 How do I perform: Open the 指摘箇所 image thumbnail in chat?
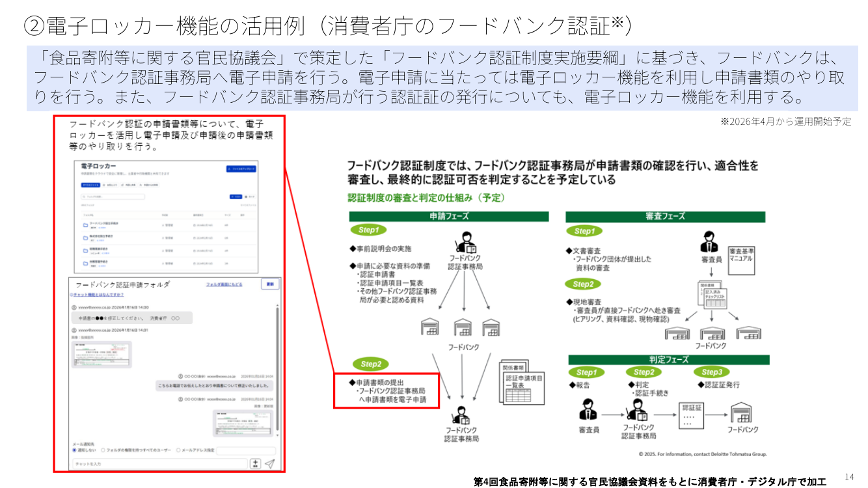(x=102, y=355)
